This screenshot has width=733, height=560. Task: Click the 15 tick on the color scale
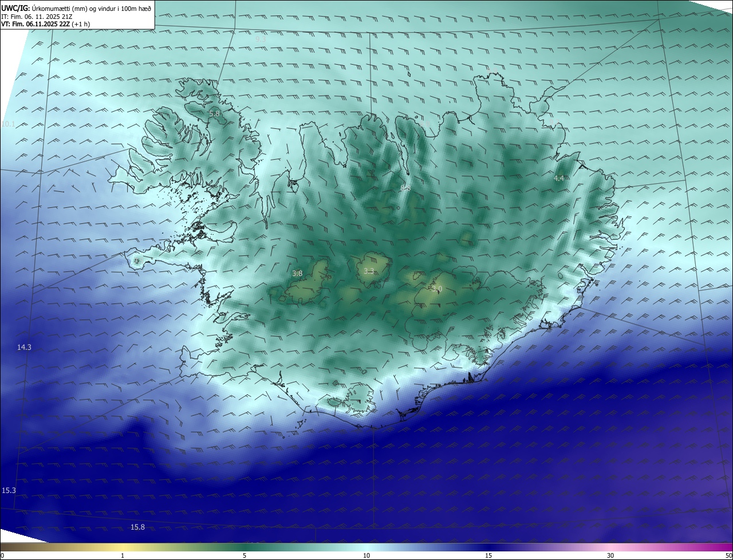[x=488, y=555]
